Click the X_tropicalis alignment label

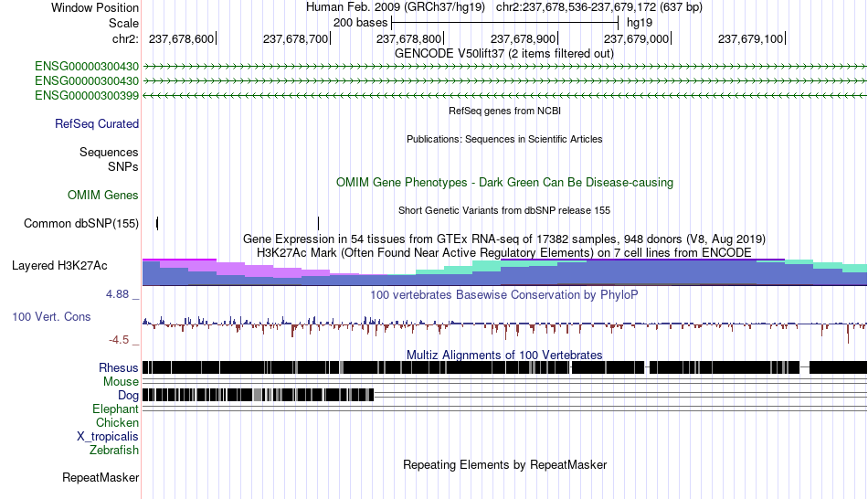click(108, 437)
